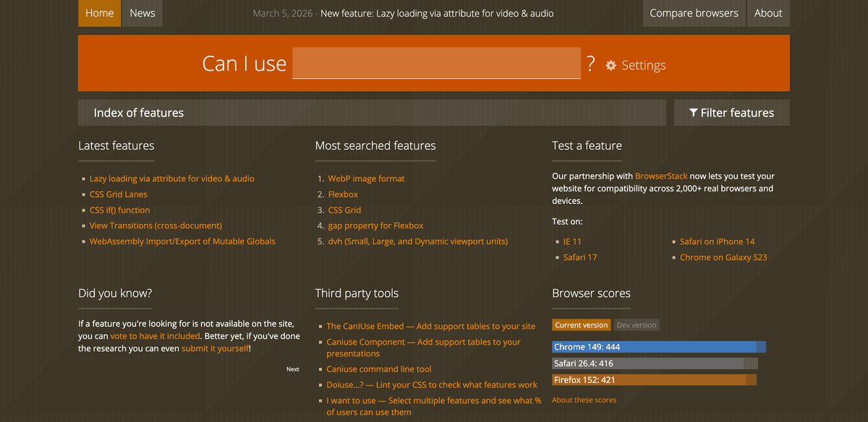Viewport: 868px width, 422px height.
Task: Click vote to have it included
Action: 155,336
